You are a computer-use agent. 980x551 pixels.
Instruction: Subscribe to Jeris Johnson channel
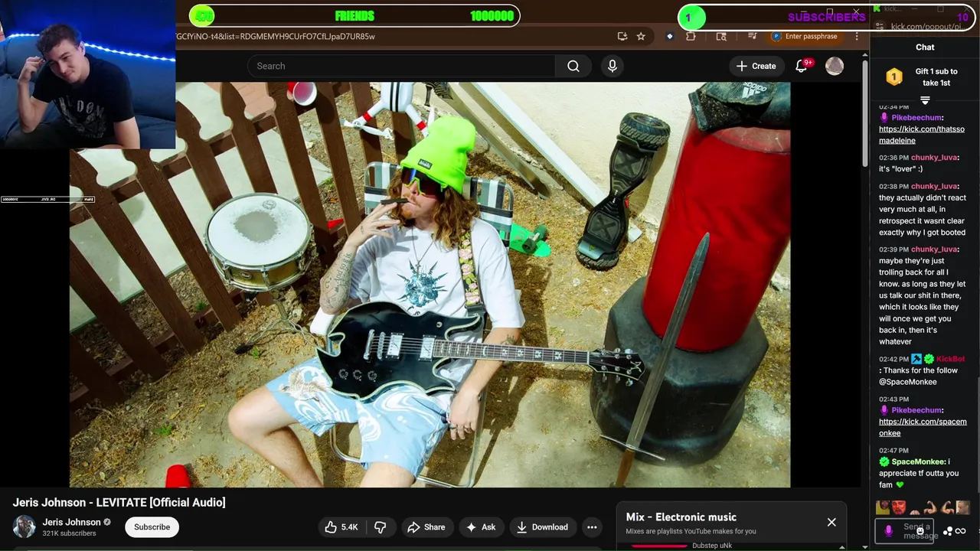(x=152, y=527)
